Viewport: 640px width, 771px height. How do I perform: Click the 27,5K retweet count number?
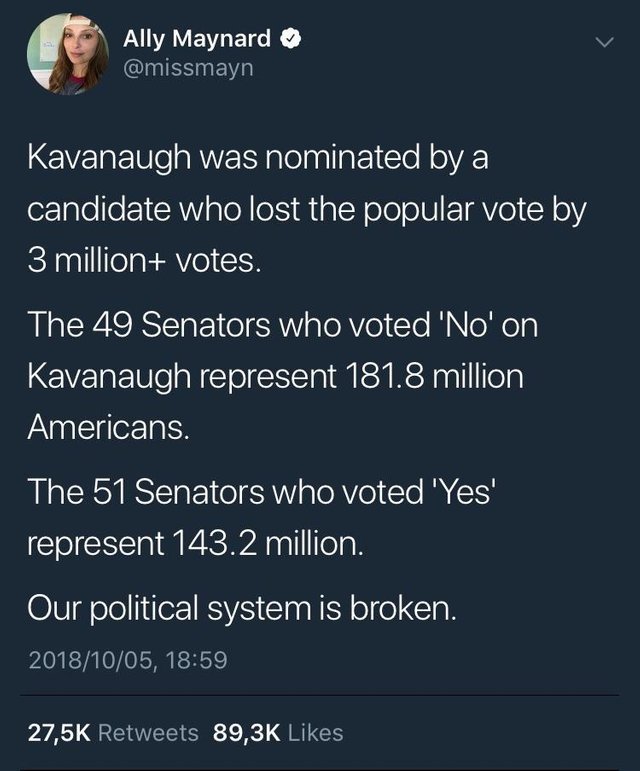point(60,733)
